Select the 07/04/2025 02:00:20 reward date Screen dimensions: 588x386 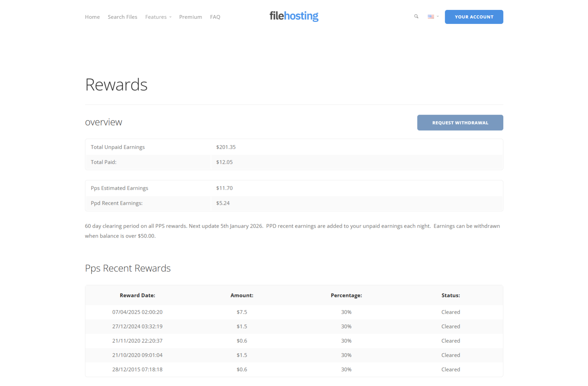coord(137,312)
